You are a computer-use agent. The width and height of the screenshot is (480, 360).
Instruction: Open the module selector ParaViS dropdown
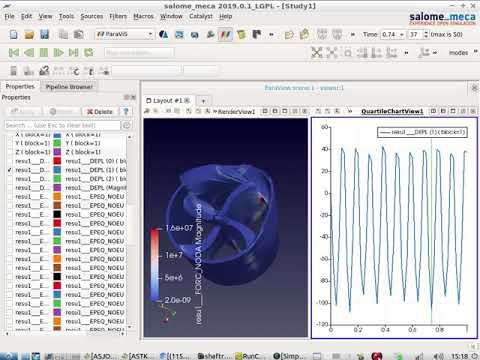tap(125, 34)
